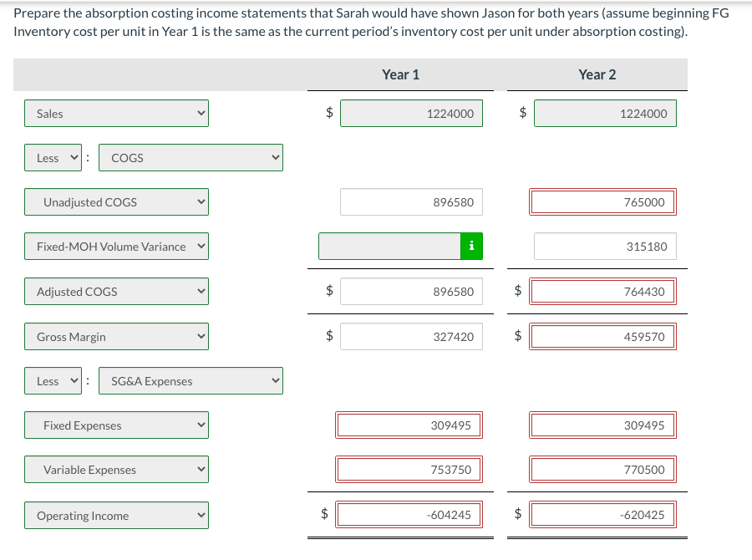The width and height of the screenshot is (752, 560).
Task: Click the Year 2 column header
Action: click(597, 74)
